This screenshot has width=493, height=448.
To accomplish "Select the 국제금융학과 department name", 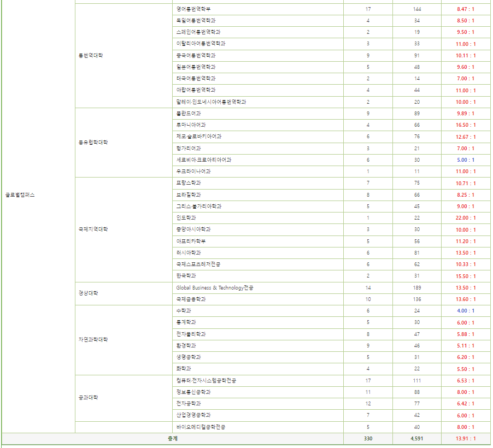I will coord(191,299).
